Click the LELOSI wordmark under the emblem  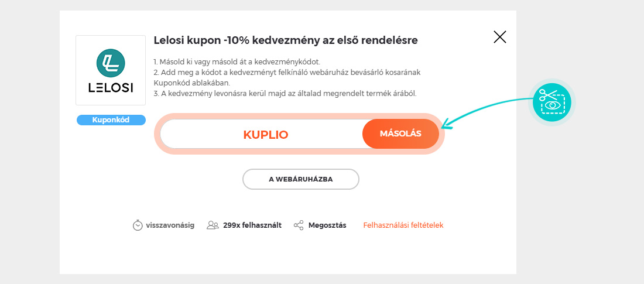[111, 88]
